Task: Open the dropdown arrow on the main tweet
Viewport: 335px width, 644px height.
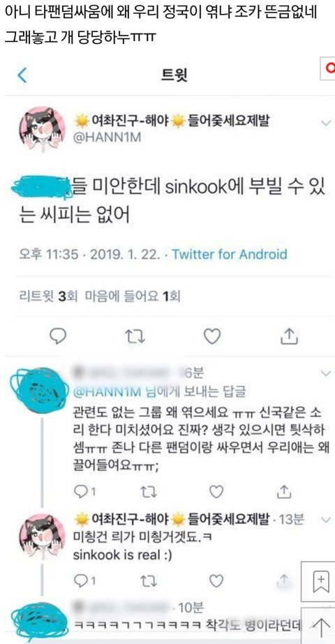Action: (x=325, y=123)
